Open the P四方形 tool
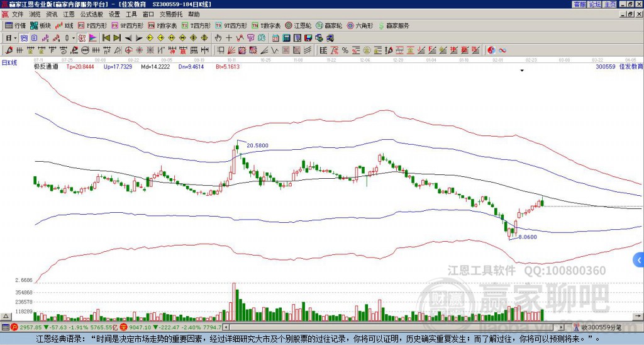The image size is (644, 345). (93, 25)
